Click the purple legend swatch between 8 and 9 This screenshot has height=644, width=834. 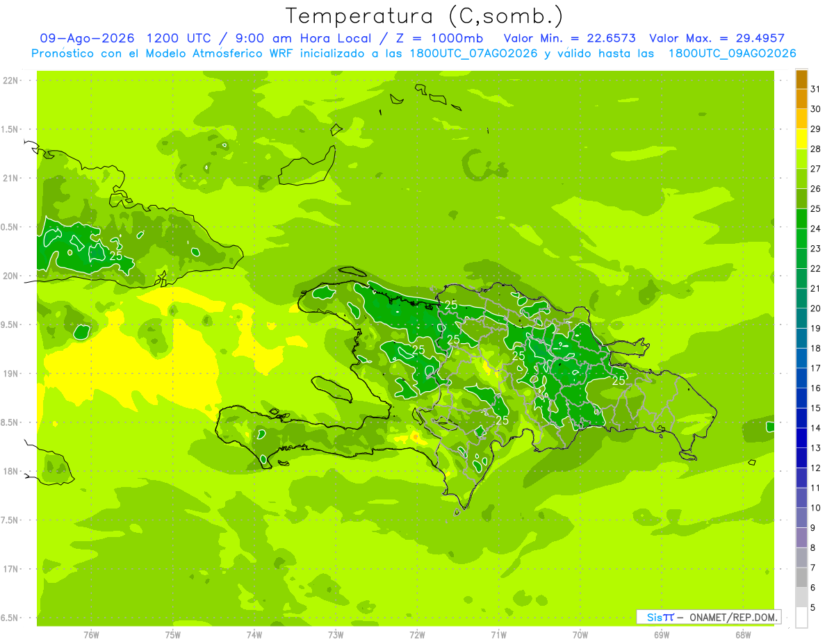pos(801,538)
